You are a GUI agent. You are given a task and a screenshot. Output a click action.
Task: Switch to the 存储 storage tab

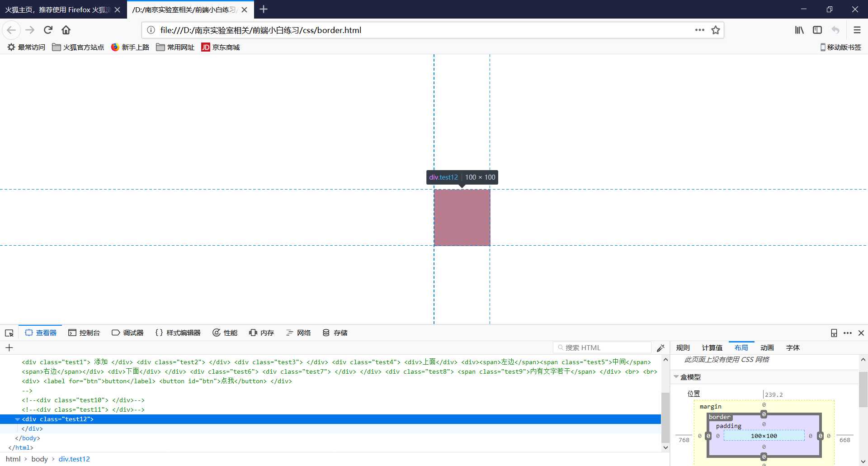(x=335, y=333)
